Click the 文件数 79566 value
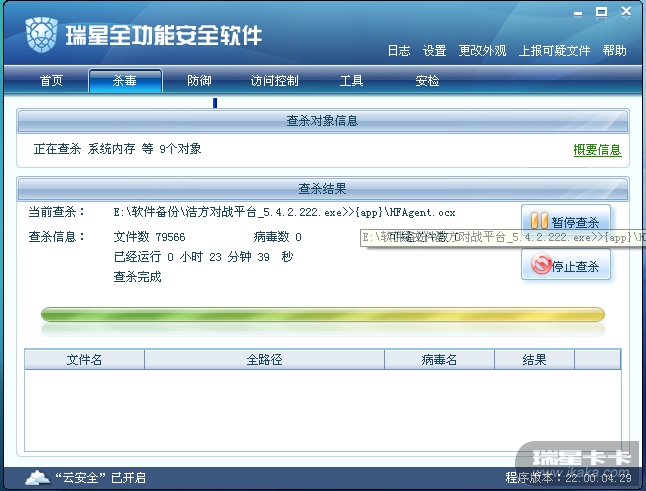The width and height of the screenshot is (646, 491). (x=149, y=237)
